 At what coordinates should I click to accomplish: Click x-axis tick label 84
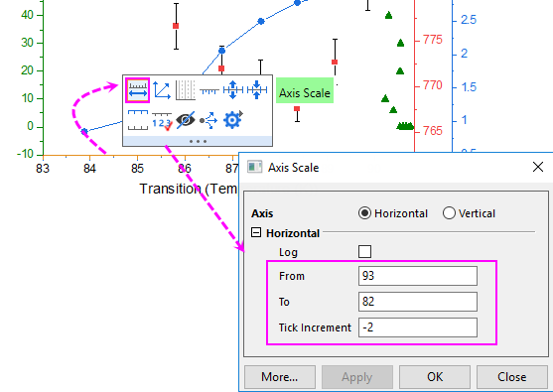tap(89, 169)
